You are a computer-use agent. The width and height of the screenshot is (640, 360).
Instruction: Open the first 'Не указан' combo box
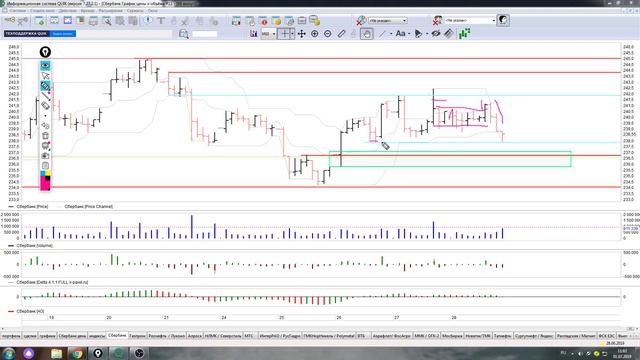pos(387,20)
